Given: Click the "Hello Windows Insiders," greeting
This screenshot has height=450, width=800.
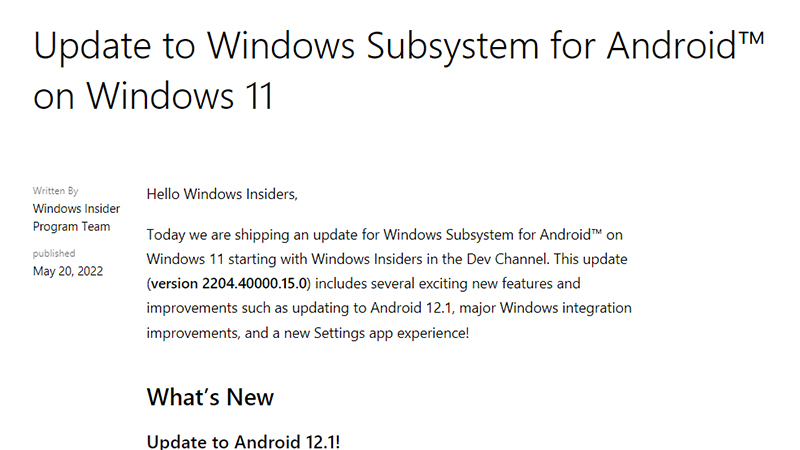Looking at the screenshot, I should pyautogui.click(x=222, y=193).
